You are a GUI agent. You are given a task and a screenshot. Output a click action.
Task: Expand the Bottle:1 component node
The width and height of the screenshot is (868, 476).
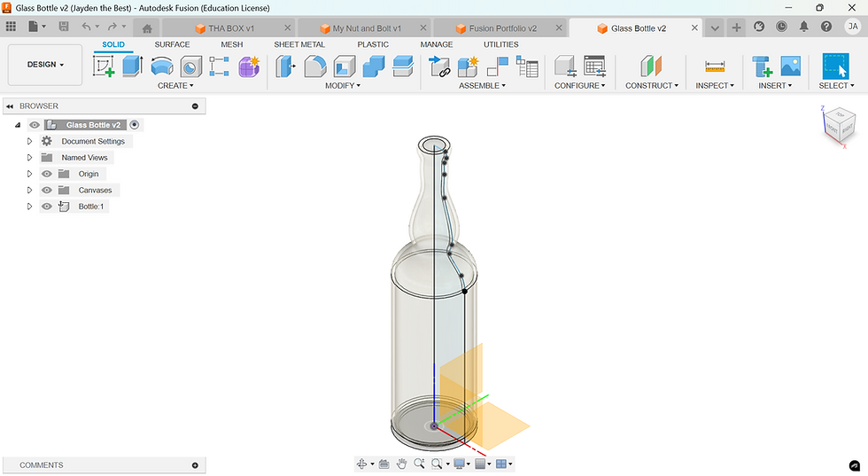[30, 207]
